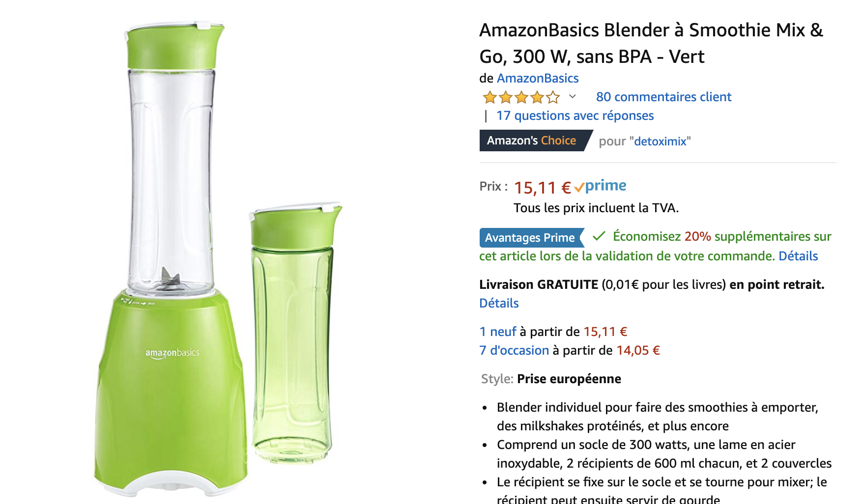Open the 1 neuf offers link

point(498,332)
